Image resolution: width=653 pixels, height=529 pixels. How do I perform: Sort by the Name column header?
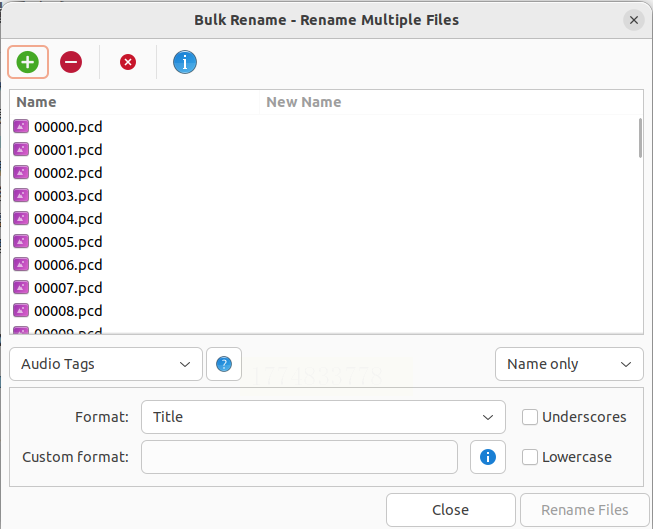134,102
